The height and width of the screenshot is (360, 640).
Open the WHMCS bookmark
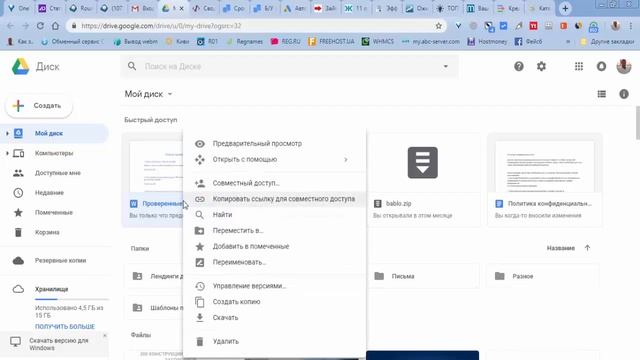[x=378, y=42]
